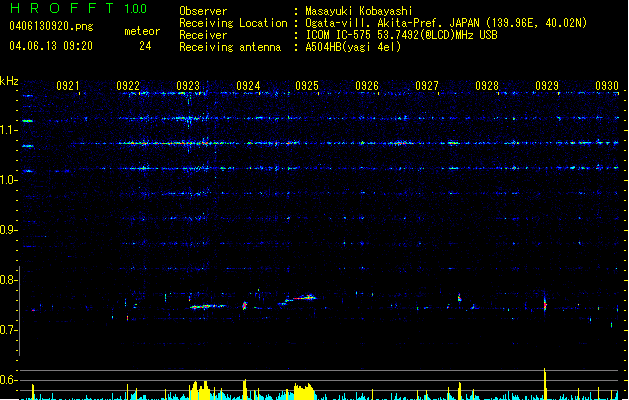Click the long meteor echo after 0923
Viewport: 629px width, 400px height.
(x=208, y=307)
